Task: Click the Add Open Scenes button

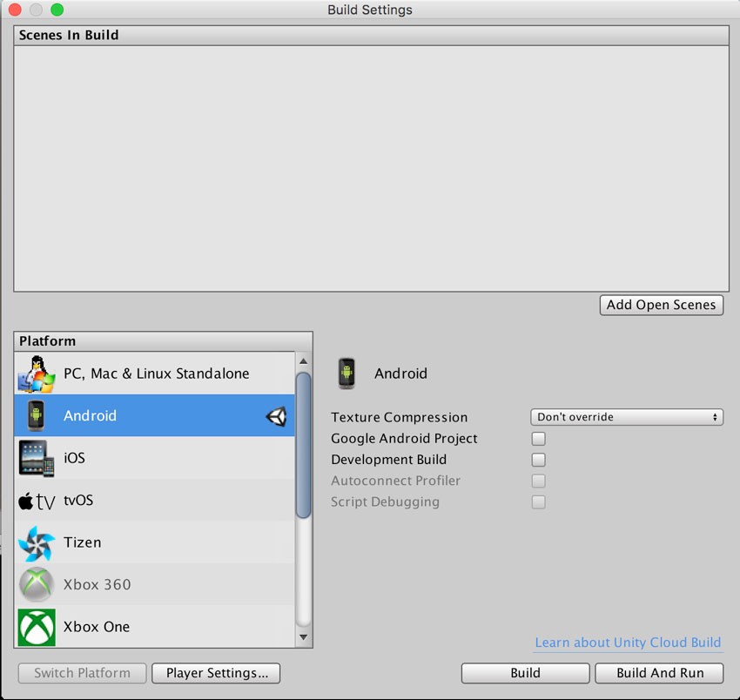Action: pyautogui.click(x=661, y=305)
